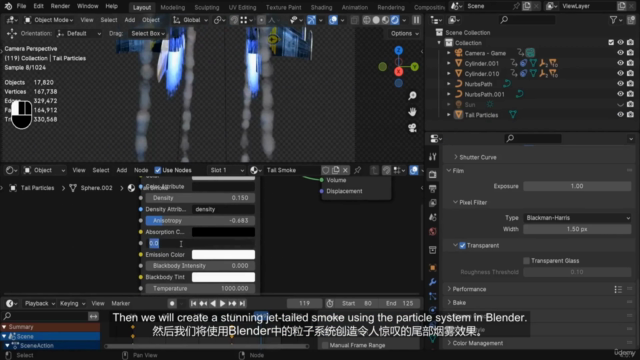This screenshot has width=640, height=360.
Task: Click the Exposure value field
Action: 577,186
